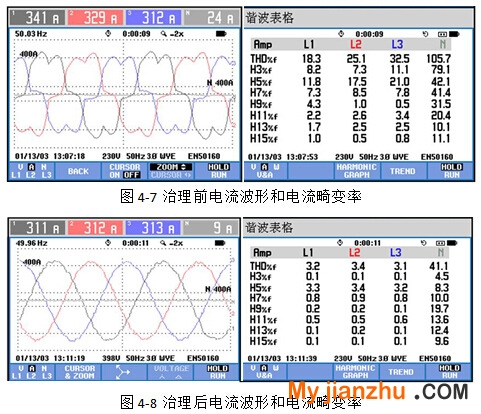Toggle HOLD RUN in top-right harmonics table

tap(451, 171)
